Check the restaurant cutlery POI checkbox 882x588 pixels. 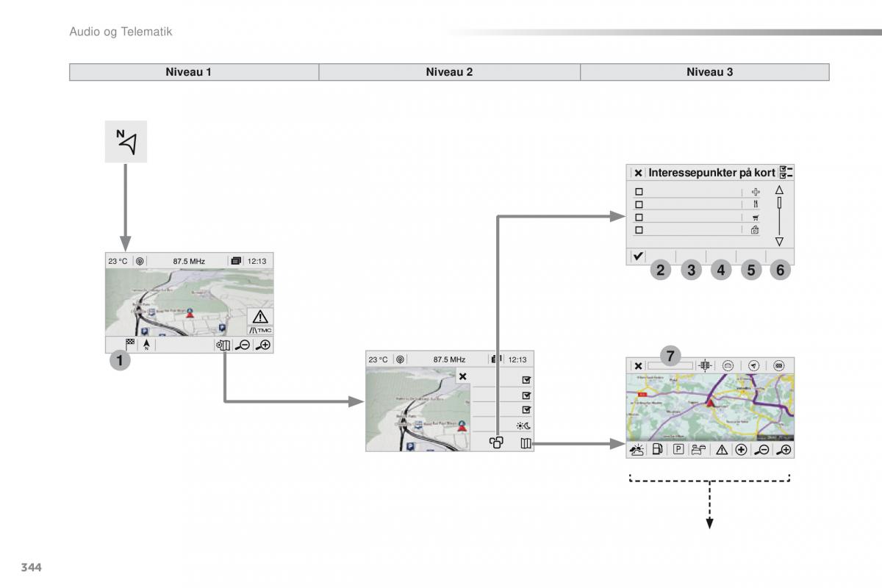click(x=639, y=204)
